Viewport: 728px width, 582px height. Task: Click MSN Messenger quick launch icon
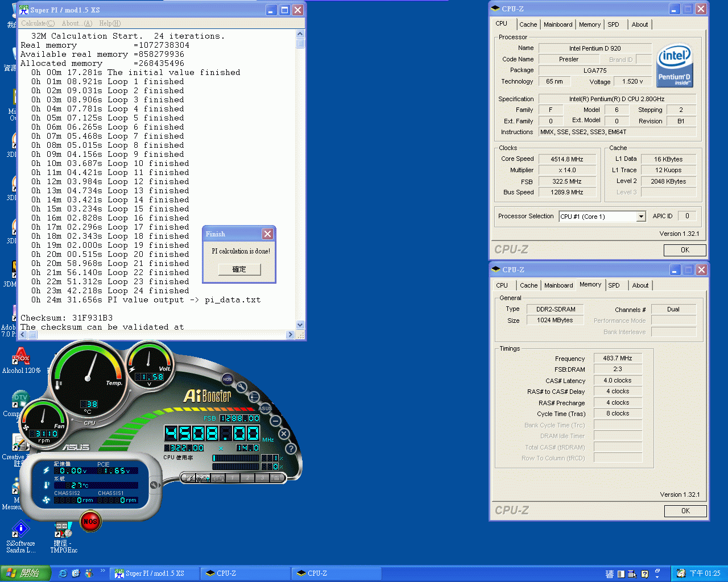click(89, 573)
